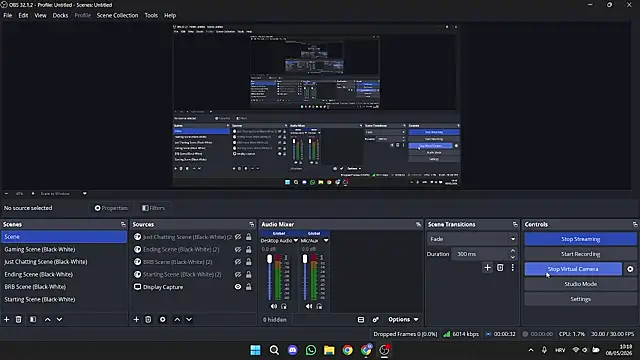Image resolution: width=640 pixels, height=360 pixels.
Task: Open headphone monitoring for Mic/Aux
Action: tap(319, 307)
